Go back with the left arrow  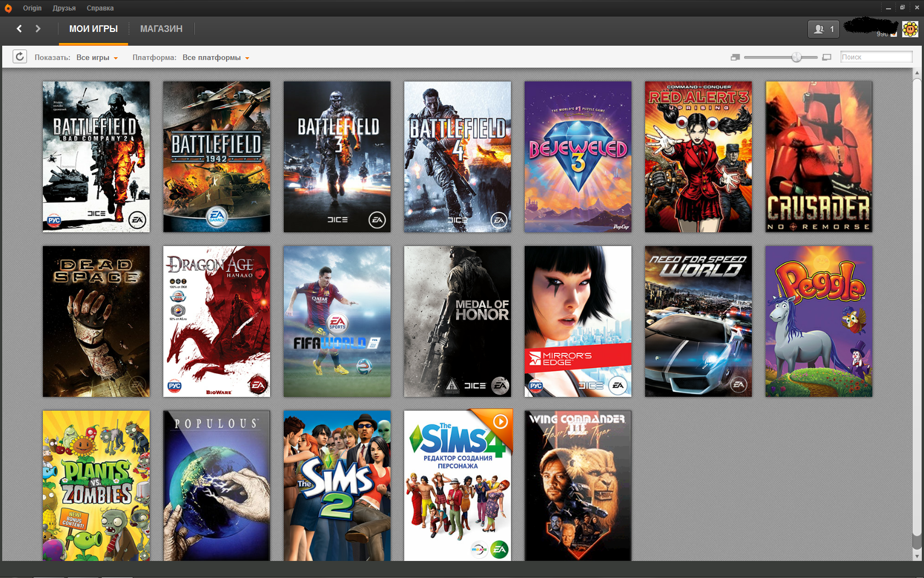tap(19, 29)
